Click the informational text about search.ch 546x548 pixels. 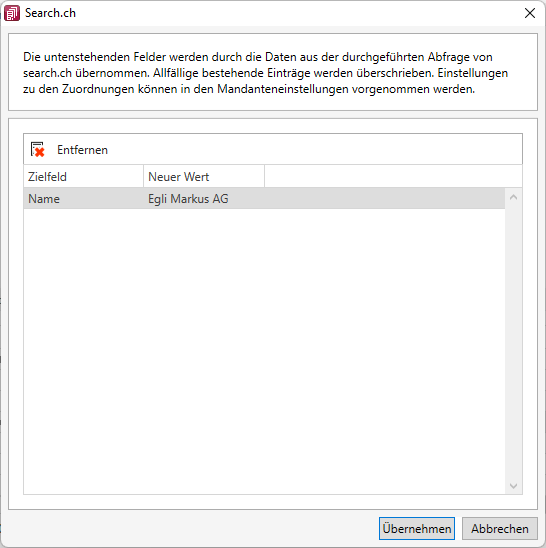tap(266, 73)
